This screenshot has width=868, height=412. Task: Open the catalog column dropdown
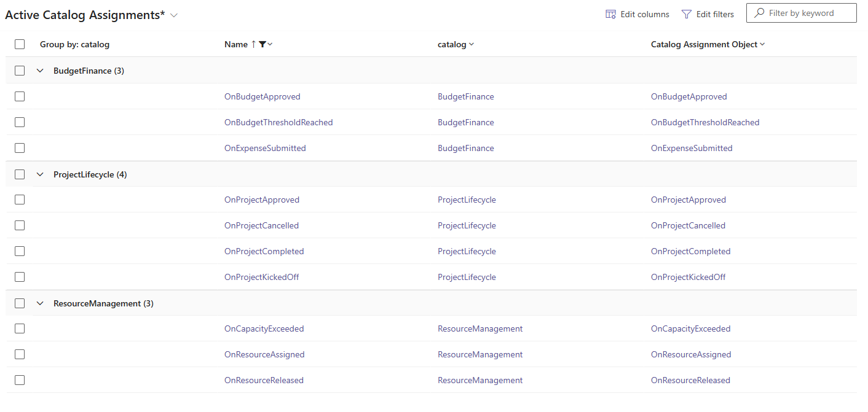point(471,44)
